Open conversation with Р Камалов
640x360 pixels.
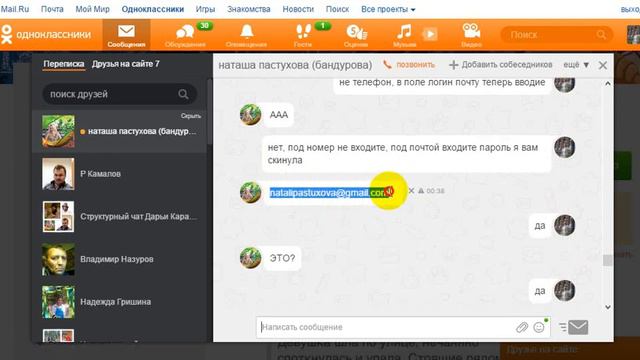coord(120,174)
